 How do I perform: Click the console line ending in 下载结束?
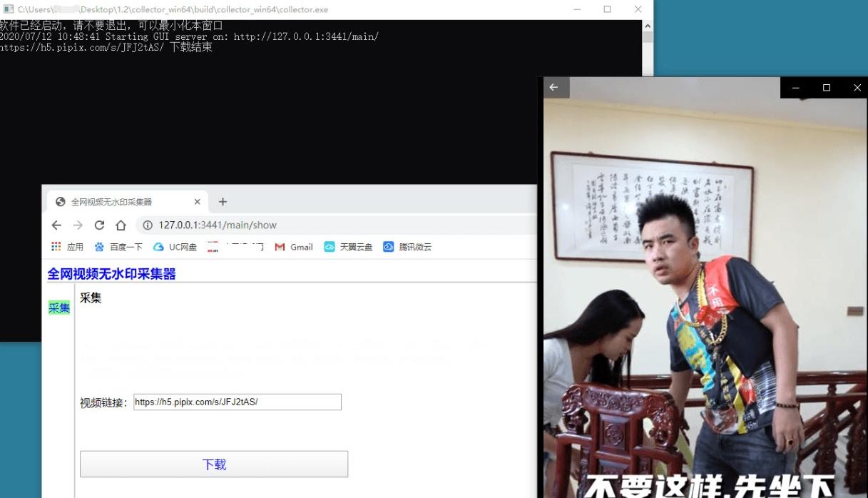point(106,48)
